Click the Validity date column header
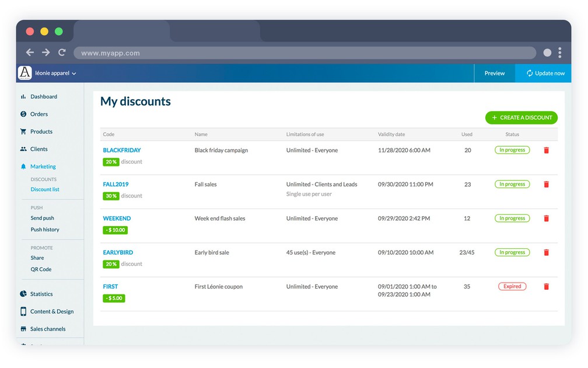Image resolution: width=588 pixels, height=368 pixels. tap(391, 134)
